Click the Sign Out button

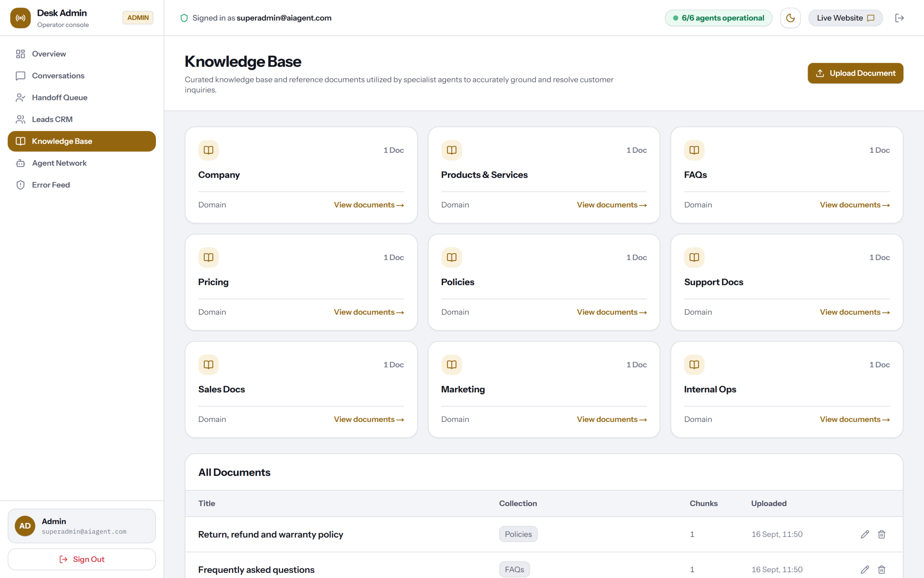click(x=82, y=559)
